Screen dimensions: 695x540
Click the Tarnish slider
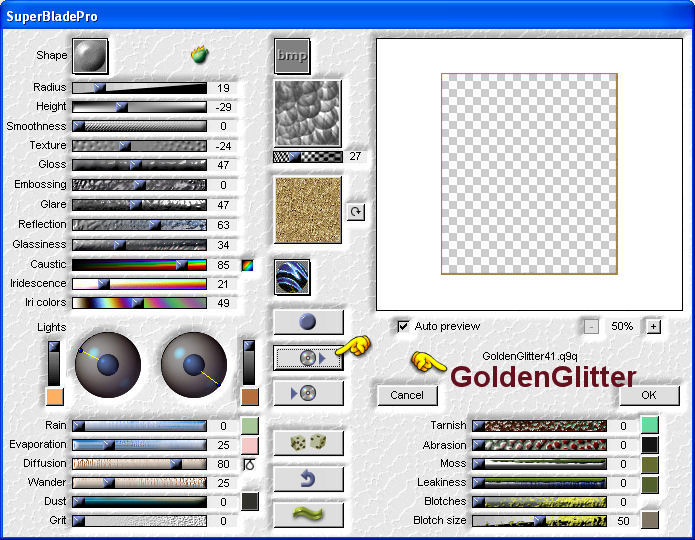pos(539,426)
